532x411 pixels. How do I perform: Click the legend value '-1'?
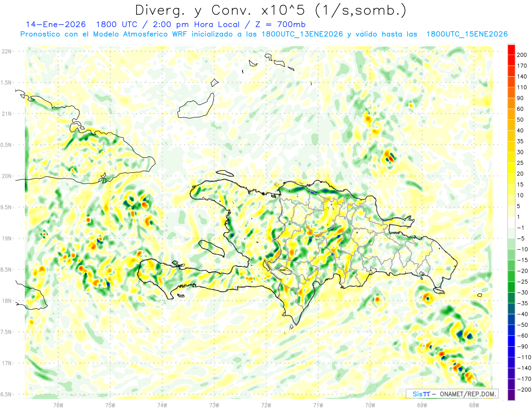[521, 228]
